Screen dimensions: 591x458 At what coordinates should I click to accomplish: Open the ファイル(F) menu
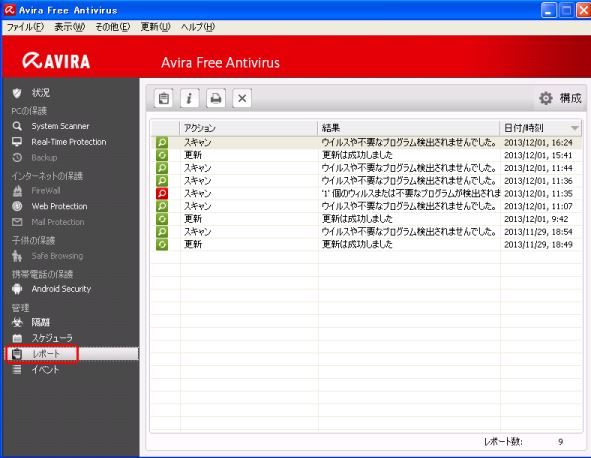(25, 27)
